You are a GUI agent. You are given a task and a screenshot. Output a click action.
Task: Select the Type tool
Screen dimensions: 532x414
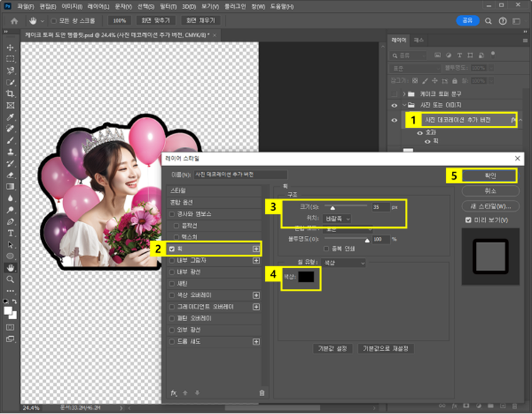pos(10,234)
